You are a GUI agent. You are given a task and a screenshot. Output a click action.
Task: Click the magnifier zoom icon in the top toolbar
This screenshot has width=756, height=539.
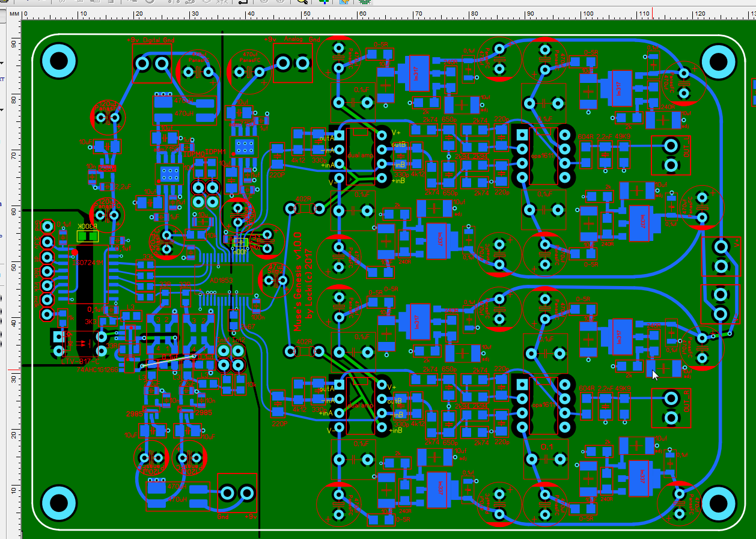coord(303,2)
